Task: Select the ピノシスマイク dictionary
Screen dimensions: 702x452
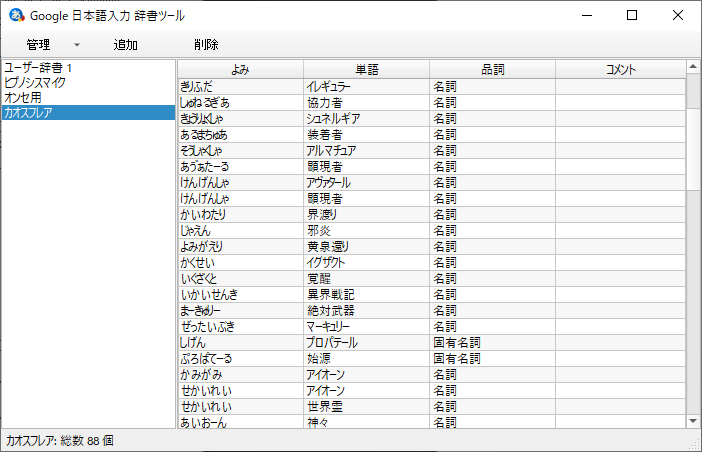Action: click(88, 83)
